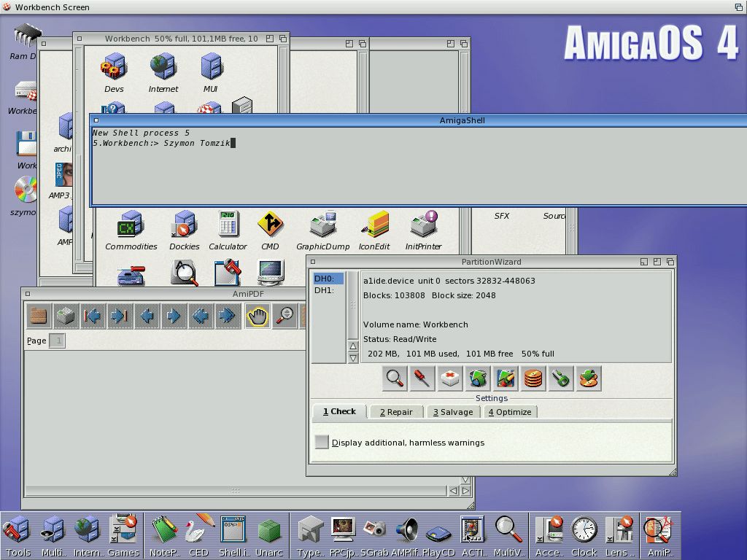Launch MultiView magnifier in the dock
The height and width of the screenshot is (560, 747).
click(508, 536)
